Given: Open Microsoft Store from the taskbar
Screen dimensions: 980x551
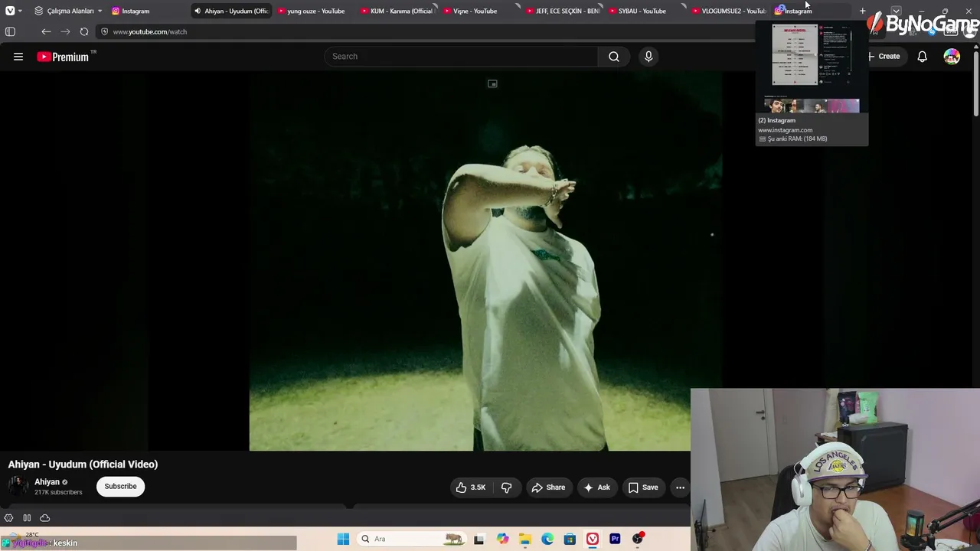Looking at the screenshot, I should click(x=570, y=539).
